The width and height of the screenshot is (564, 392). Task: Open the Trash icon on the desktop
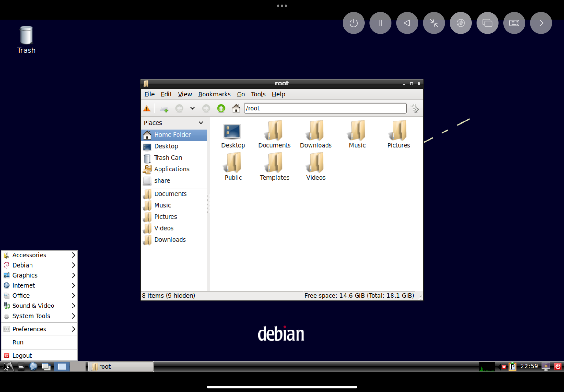click(26, 40)
